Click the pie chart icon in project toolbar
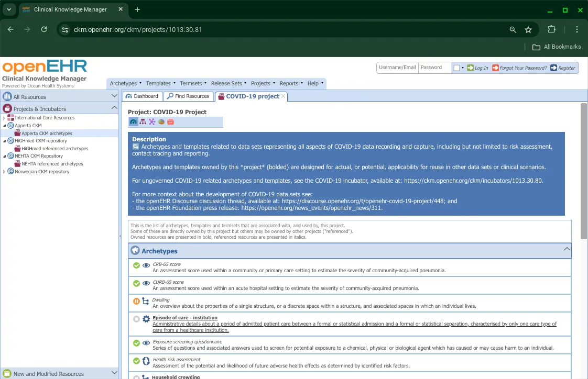 tap(161, 122)
